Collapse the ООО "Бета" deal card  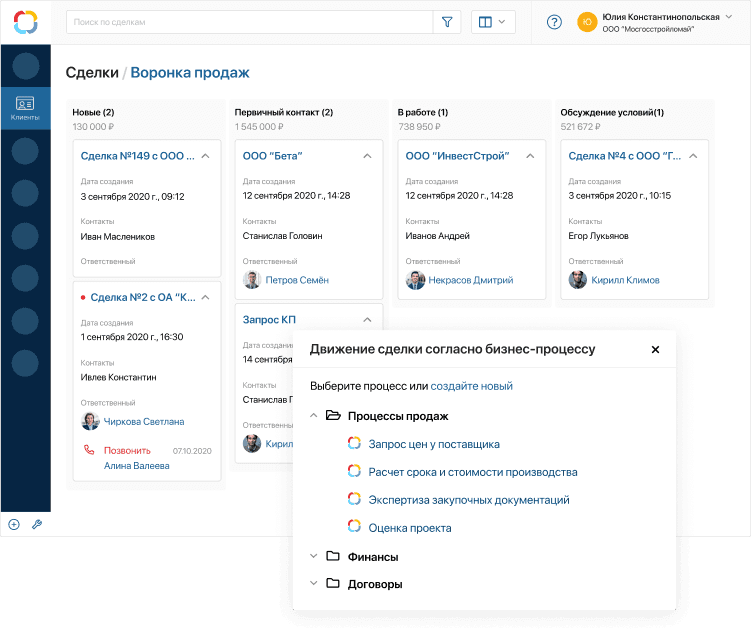pos(367,156)
